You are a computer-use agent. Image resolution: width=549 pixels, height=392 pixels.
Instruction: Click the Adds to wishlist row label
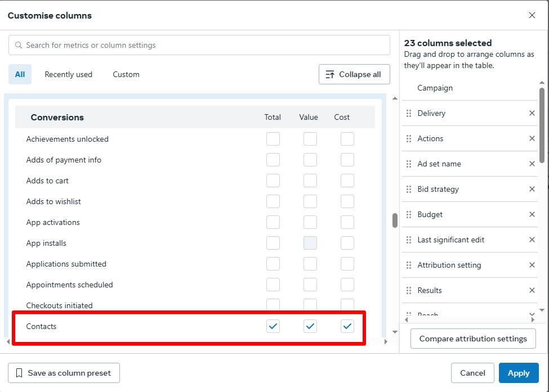coord(53,201)
